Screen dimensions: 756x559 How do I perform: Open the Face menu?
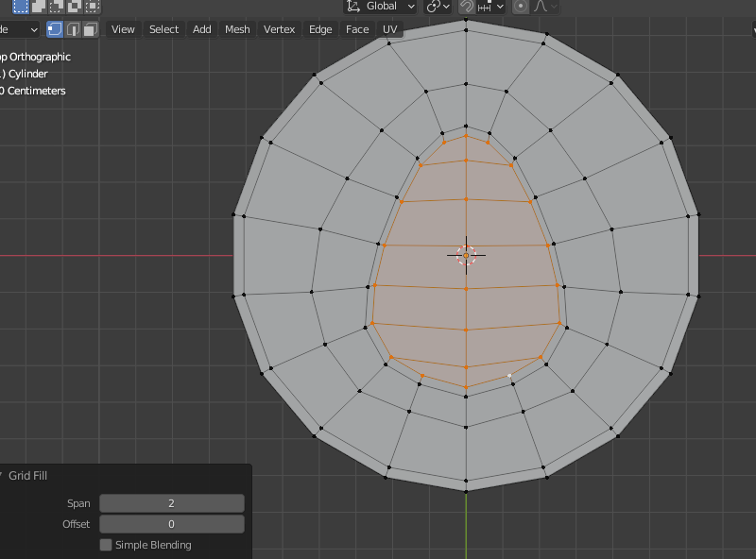click(x=357, y=29)
